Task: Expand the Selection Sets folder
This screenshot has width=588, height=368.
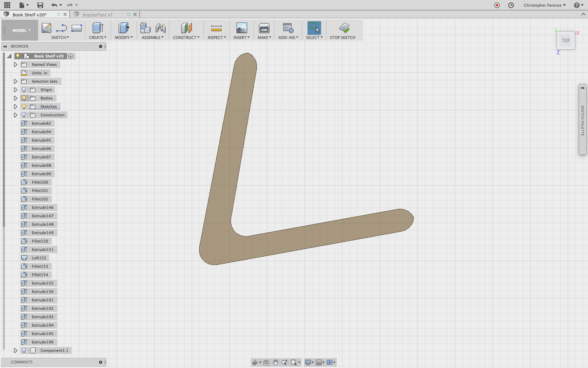Action: point(15,81)
